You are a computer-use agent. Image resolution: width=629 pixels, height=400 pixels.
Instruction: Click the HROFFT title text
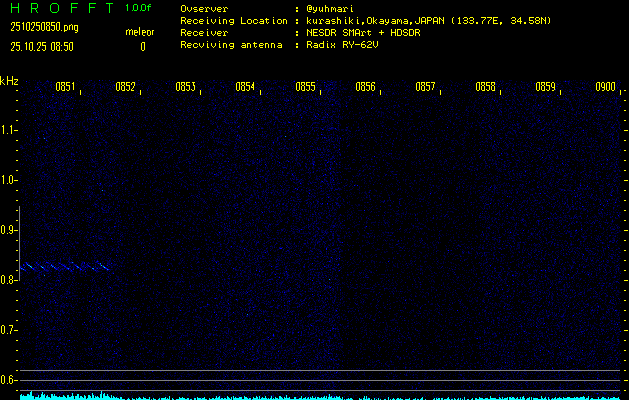60,8
